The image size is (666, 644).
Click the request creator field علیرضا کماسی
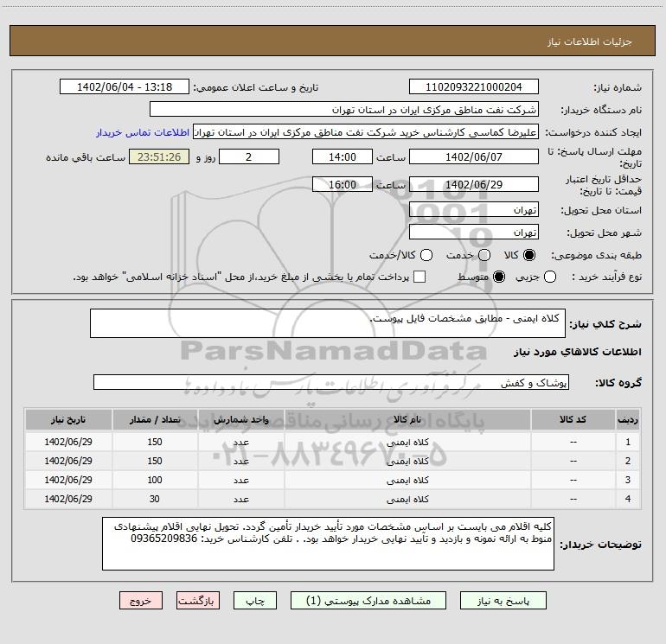coord(366,132)
